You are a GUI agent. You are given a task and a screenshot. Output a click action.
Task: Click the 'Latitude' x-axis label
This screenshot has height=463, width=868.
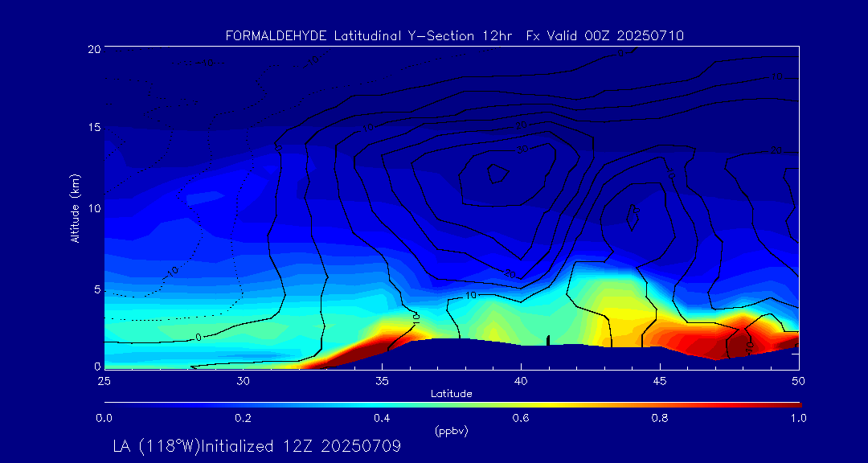click(x=452, y=394)
